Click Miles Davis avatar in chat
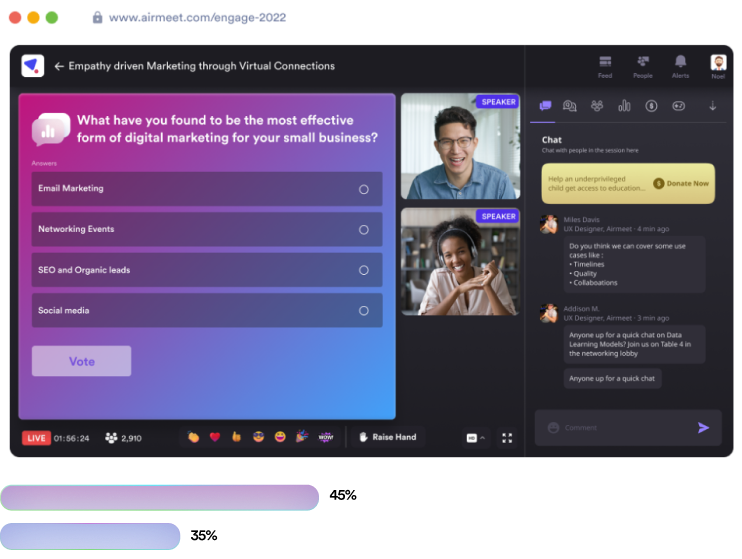The height and width of the screenshot is (559, 742). [x=549, y=224]
